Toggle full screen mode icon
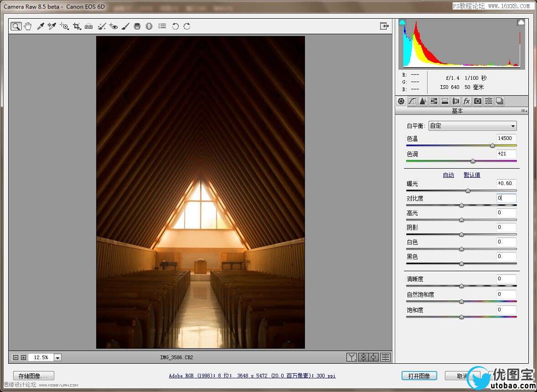The image size is (537, 392). tap(385, 26)
